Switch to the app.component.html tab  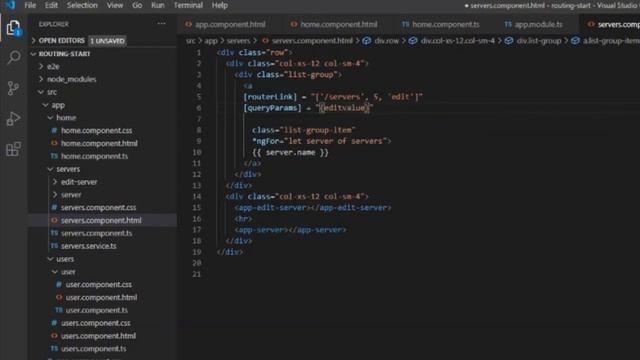pos(230,24)
